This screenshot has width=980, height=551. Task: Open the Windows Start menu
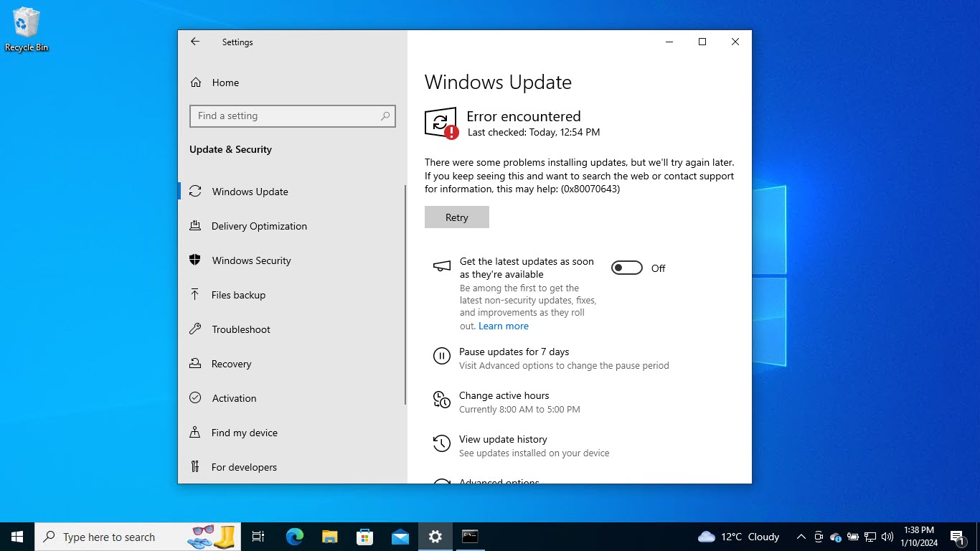point(17,537)
